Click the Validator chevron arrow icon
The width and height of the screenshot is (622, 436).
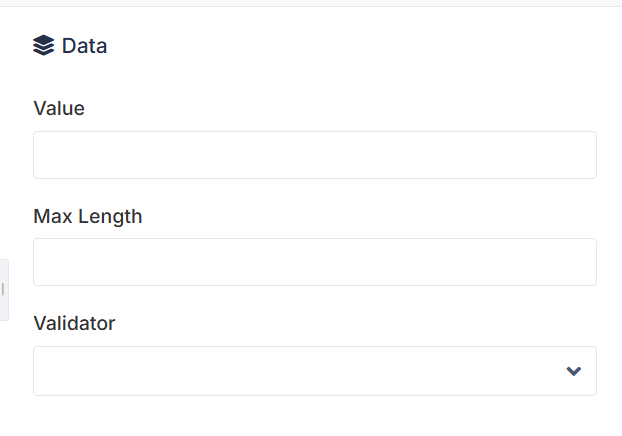click(x=574, y=371)
